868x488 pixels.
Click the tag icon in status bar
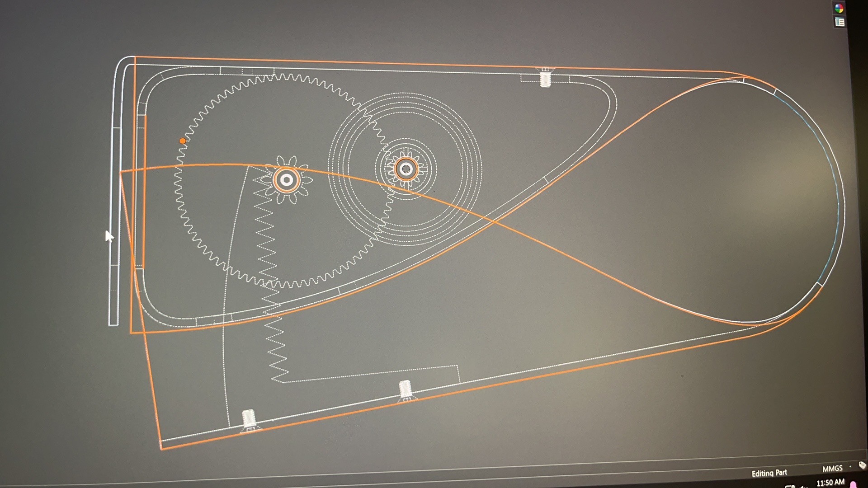click(x=862, y=465)
